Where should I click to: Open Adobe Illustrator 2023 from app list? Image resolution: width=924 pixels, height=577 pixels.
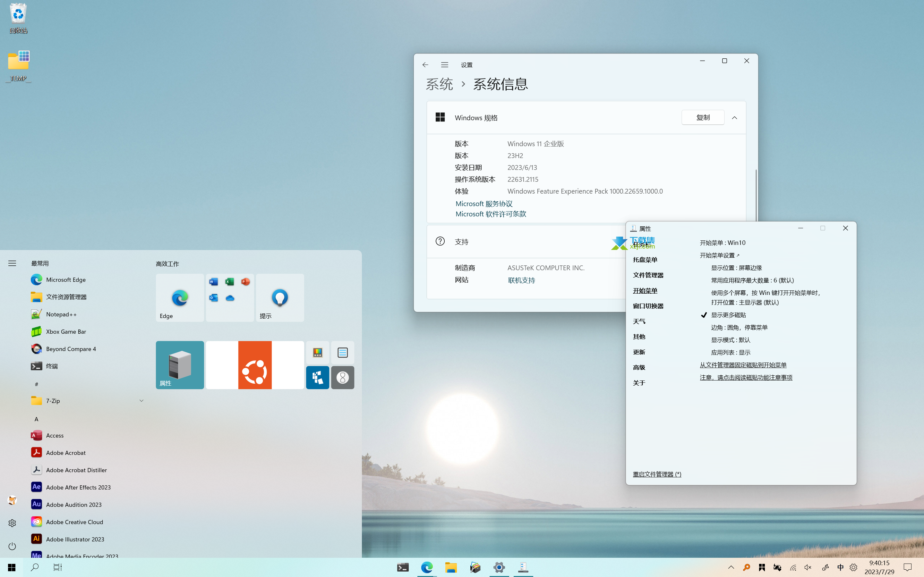pyautogui.click(x=75, y=539)
